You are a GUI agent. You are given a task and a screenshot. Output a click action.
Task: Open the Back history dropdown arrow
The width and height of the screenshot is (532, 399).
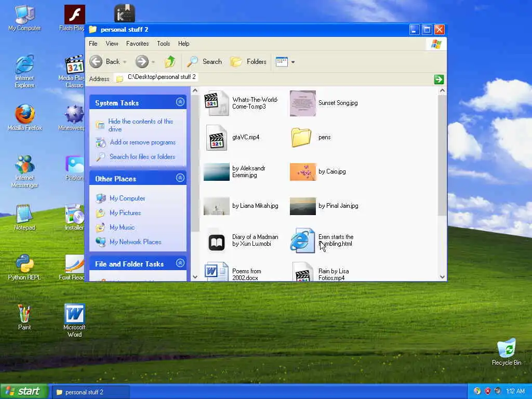click(125, 62)
